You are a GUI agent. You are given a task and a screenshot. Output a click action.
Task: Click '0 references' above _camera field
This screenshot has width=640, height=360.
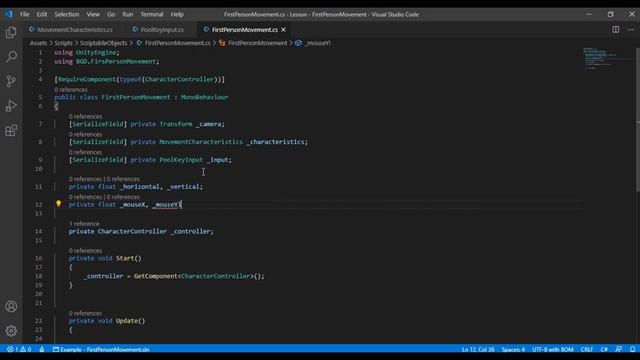pyautogui.click(x=85, y=116)
